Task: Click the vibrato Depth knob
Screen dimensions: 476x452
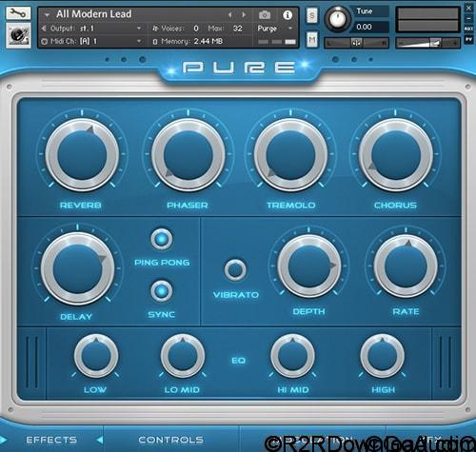Action: [309, 266]
